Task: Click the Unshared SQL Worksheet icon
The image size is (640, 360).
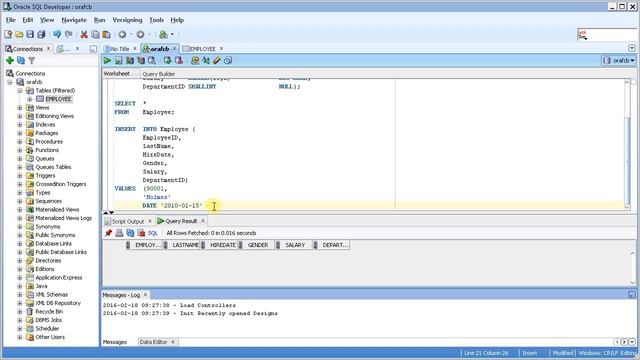Action: click(x=195, y=60)
